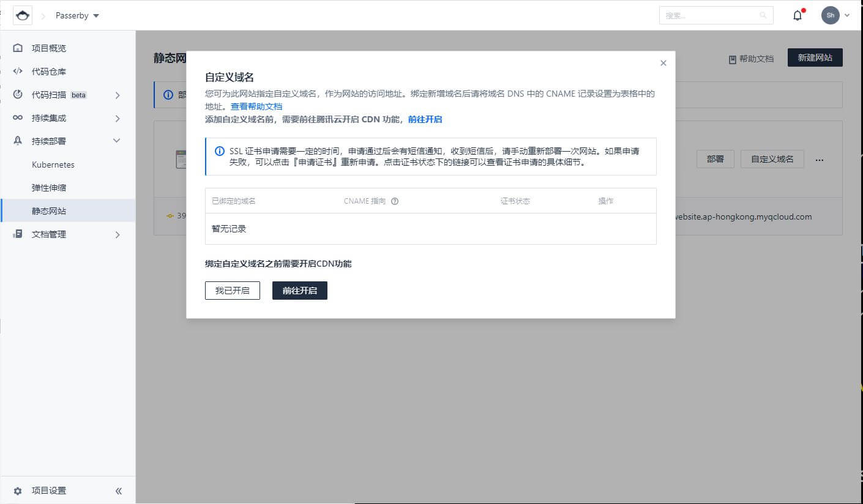Open the notification bell
863x504 pixels.
(x=798, y=15)
